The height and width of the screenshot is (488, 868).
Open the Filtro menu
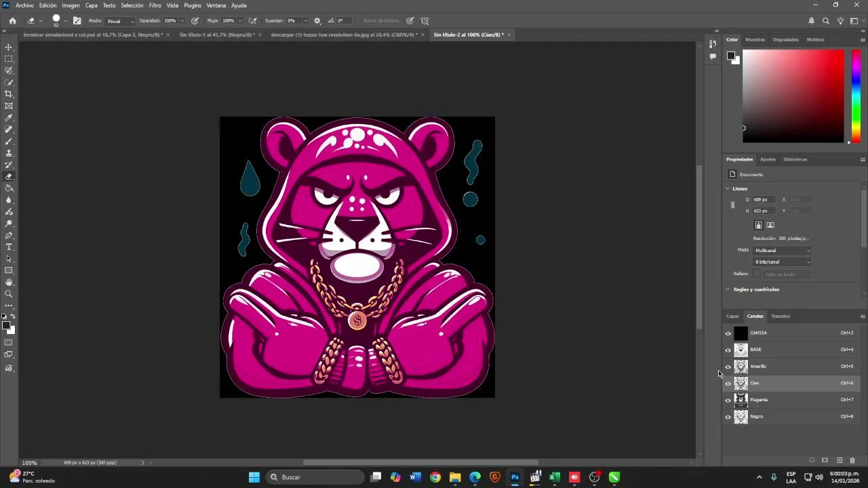(x=155, y=5)
